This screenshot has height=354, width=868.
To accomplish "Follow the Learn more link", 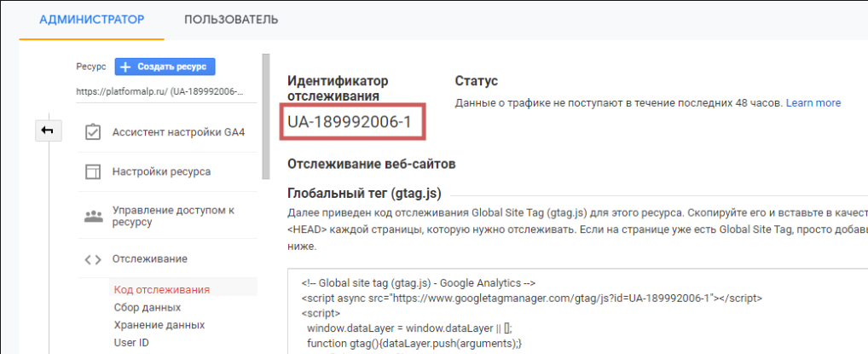I will click(813, 103).
